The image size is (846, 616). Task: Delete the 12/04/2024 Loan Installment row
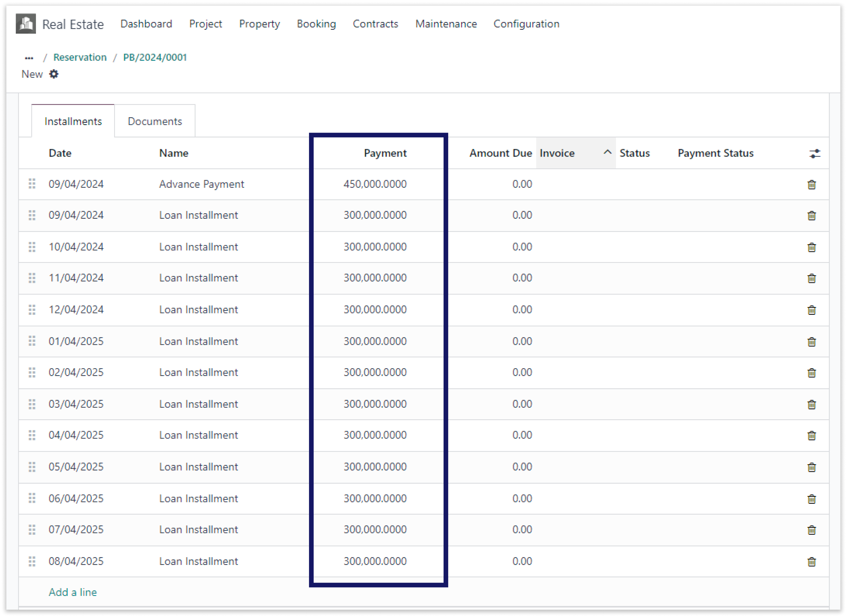tap(811, 310)
